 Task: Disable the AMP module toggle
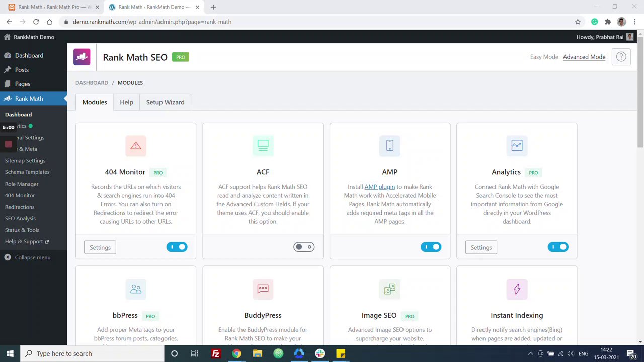(x=431, y=247)
